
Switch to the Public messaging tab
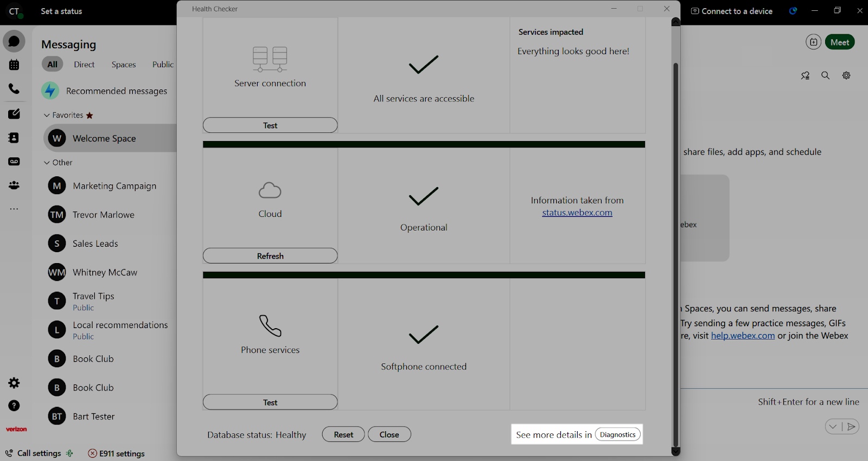pyautogui.click(x=163, y=65)
